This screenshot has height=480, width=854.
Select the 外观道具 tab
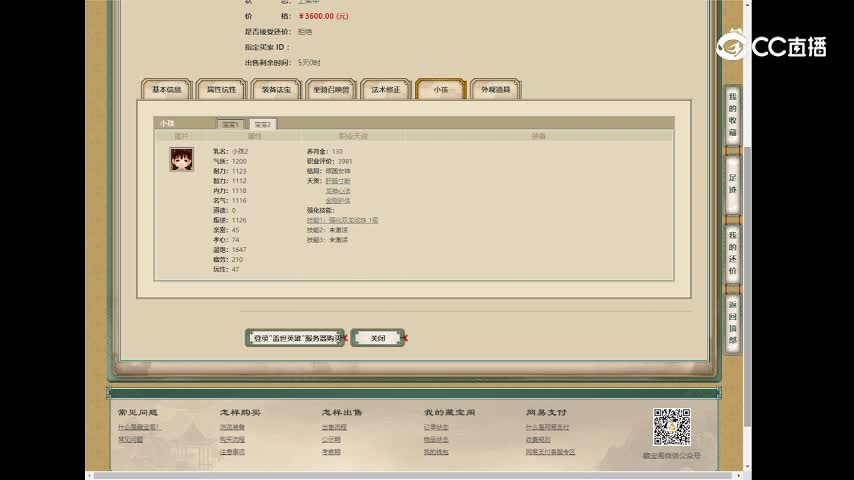click(496, 90)
